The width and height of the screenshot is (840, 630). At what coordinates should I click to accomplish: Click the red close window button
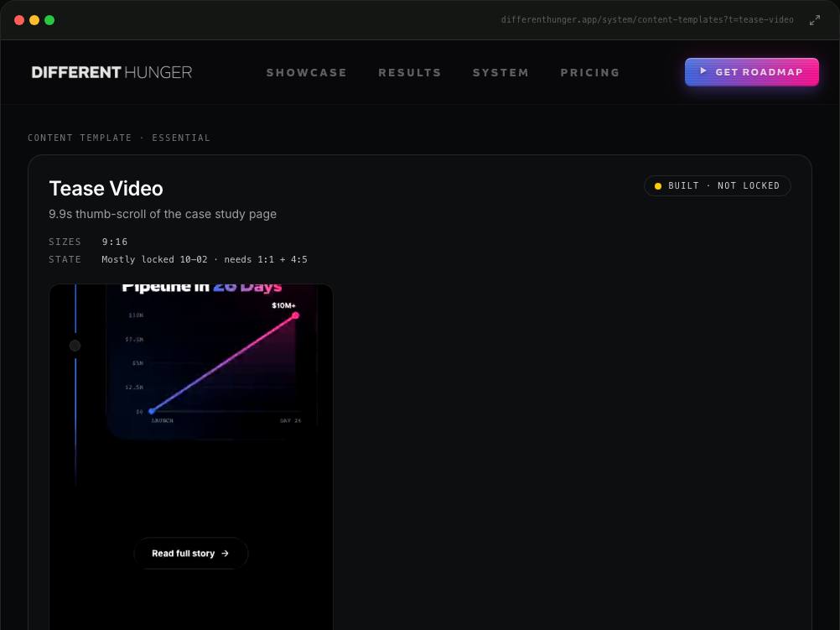(19, 20)
